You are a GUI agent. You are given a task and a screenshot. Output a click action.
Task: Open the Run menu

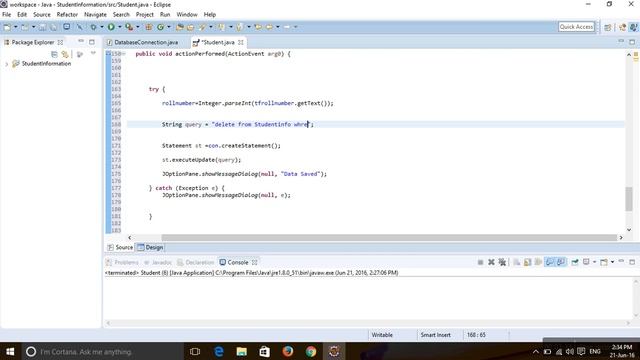[165, 14]
